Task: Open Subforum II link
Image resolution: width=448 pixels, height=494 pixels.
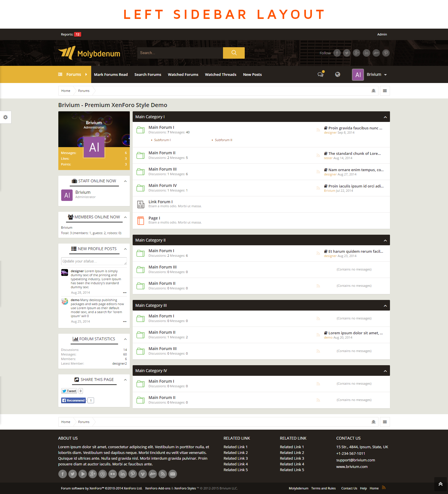Action: point(224,140)
